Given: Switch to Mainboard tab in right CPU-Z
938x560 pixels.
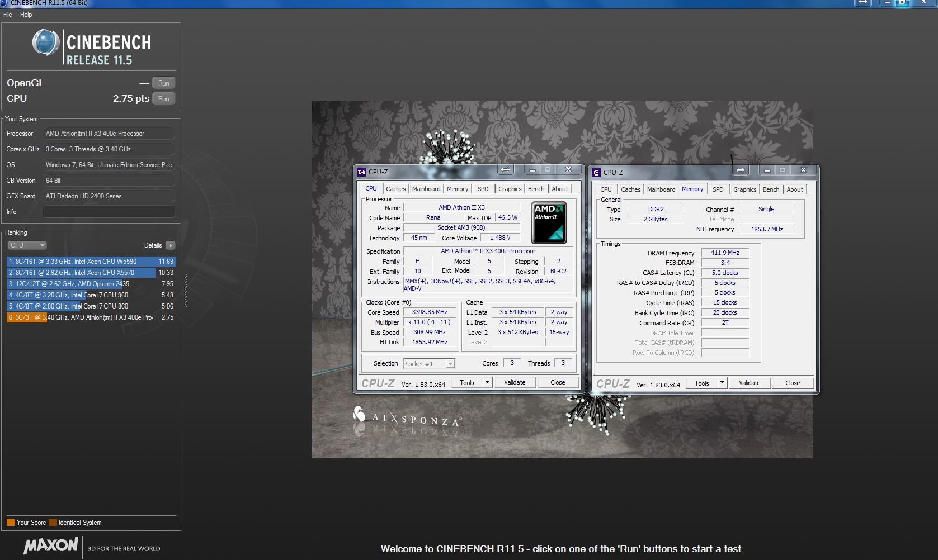Looking at the screenshot, I should pyautogui.click(x=661, y=189).
